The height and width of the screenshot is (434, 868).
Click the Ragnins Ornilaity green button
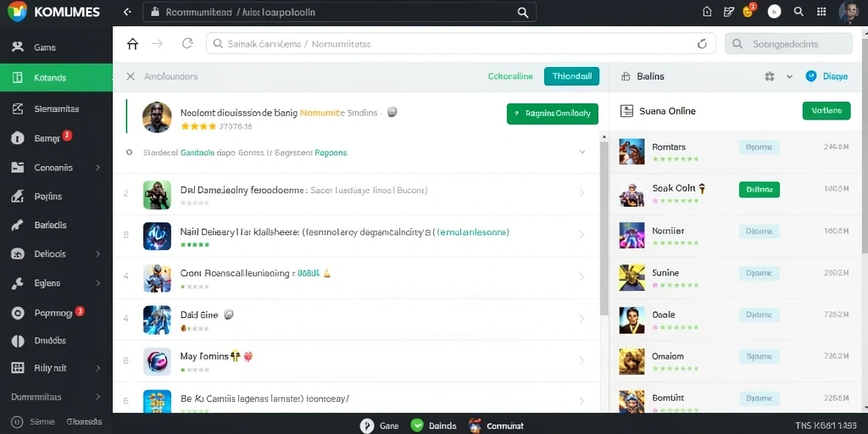(x=553, y=114)
